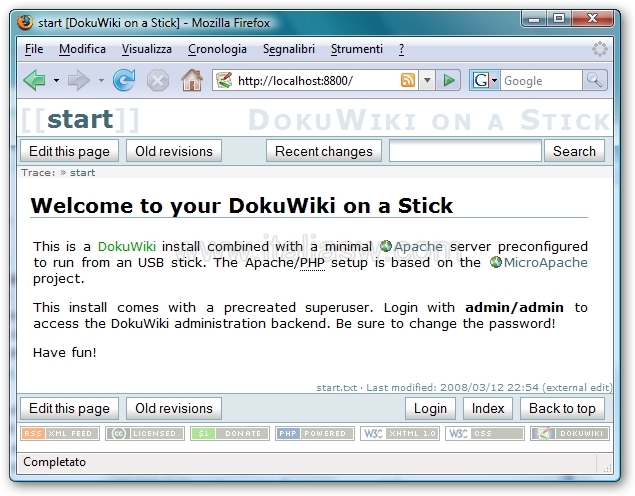
Task: Reload the page with the refresh icon
Action: [x=124, y=80]
